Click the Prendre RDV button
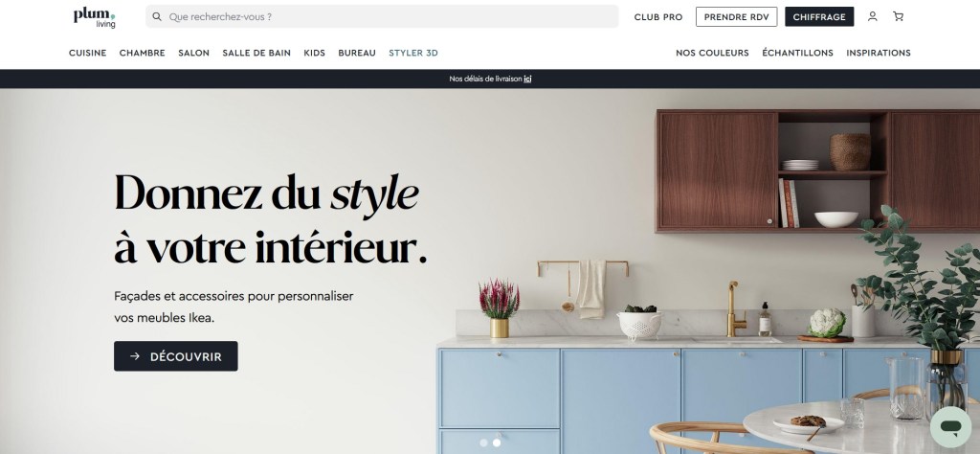This screenshot has height=454, width=980. tap(736, 17)
